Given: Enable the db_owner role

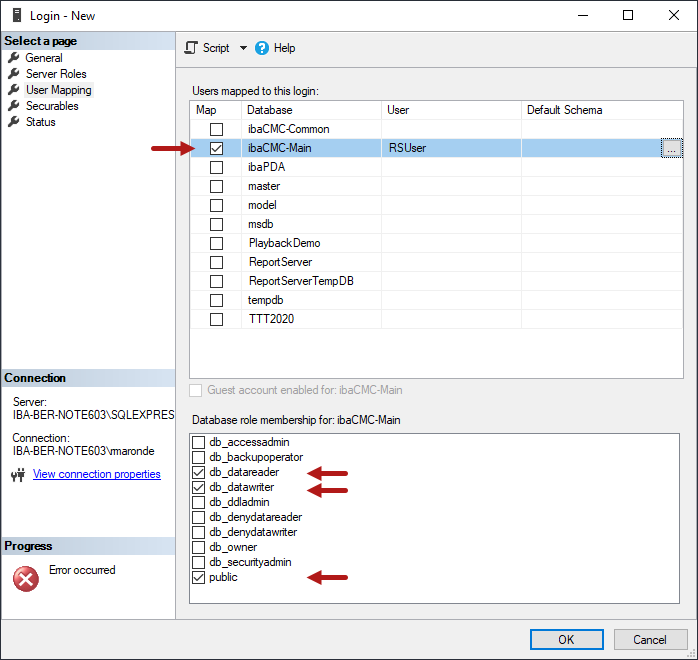Looking at the screenshot, I should (199, 547).
